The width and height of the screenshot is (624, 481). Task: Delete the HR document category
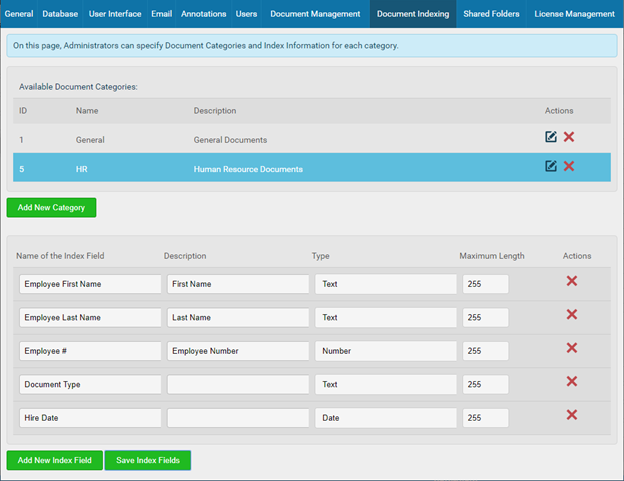point(569,166)
